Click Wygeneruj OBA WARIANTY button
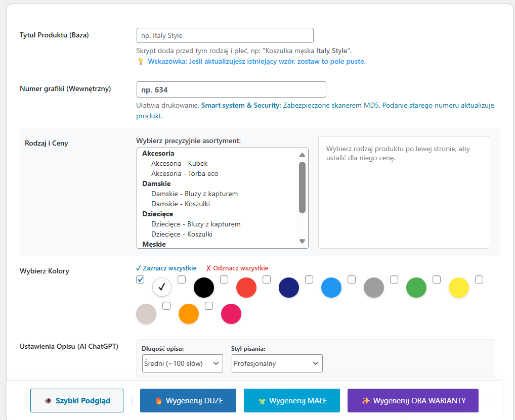This screenshot has width=515, height=420. (413, 401)
